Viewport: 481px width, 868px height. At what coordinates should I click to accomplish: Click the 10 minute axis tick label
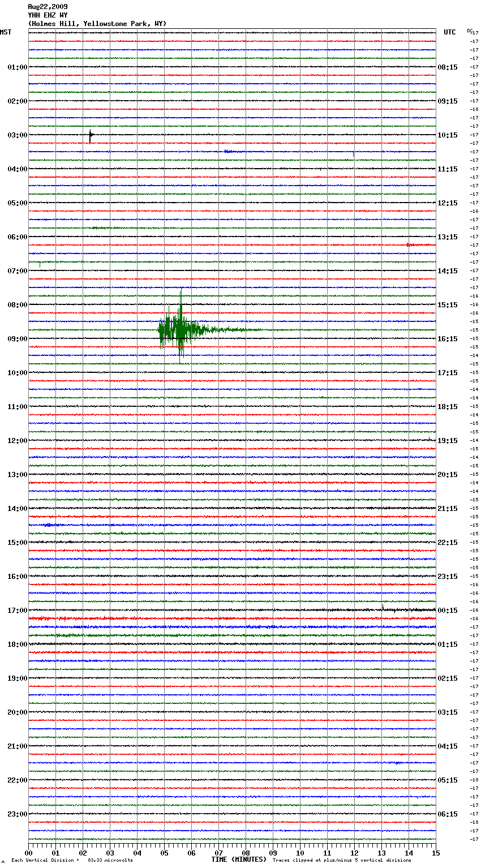click(300, 853)
